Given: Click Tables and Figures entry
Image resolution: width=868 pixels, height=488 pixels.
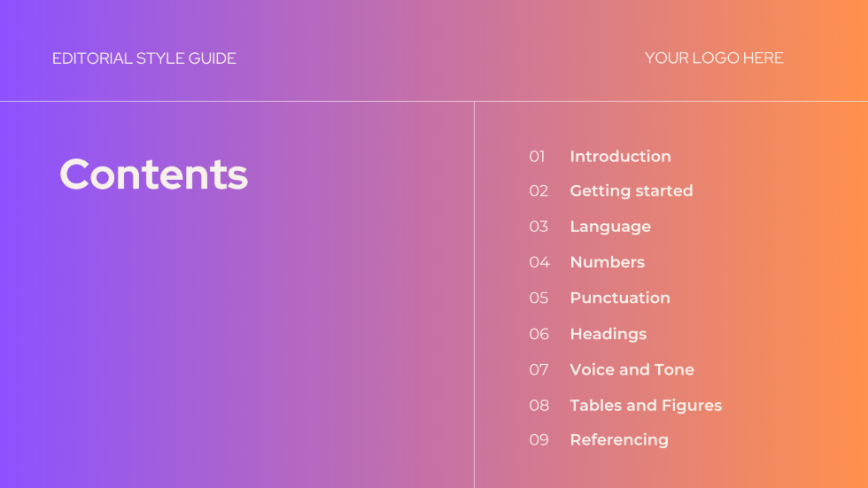Looking at the screenshot, I should point(646,406).
